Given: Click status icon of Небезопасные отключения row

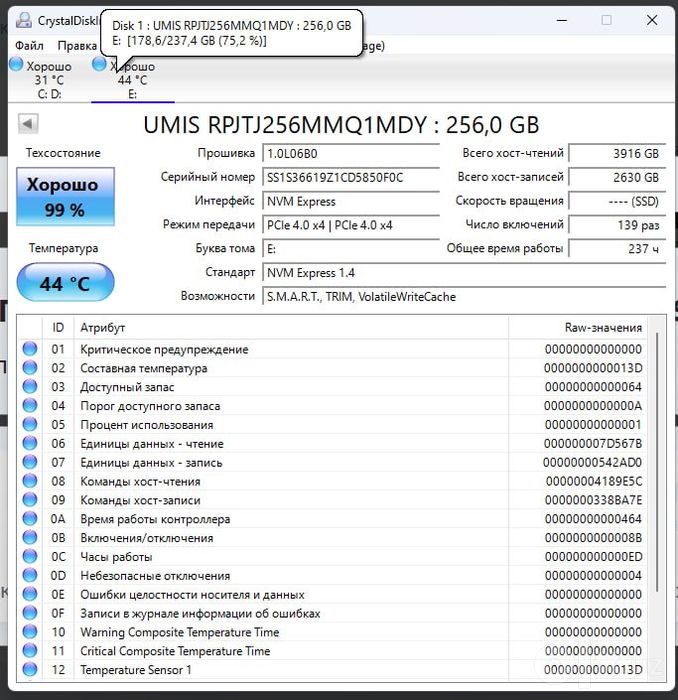Looking at the screenshot, I should coord(30,575).
